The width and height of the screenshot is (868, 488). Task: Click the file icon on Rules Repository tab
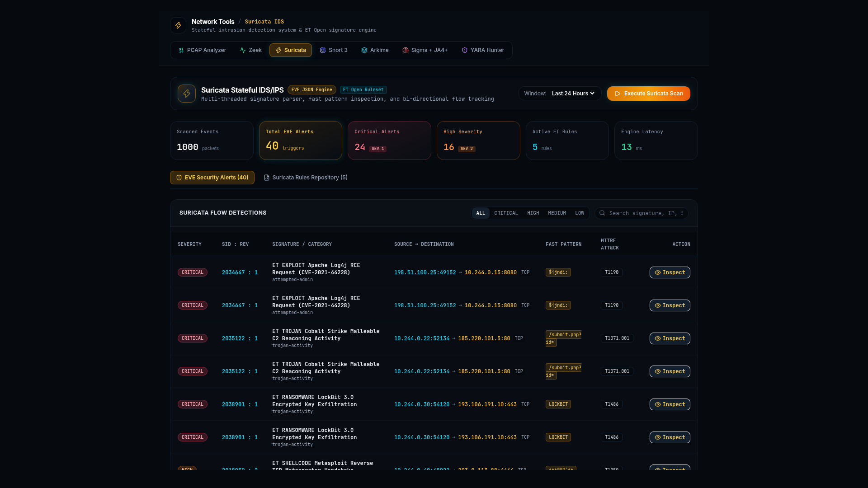[267, 178]
